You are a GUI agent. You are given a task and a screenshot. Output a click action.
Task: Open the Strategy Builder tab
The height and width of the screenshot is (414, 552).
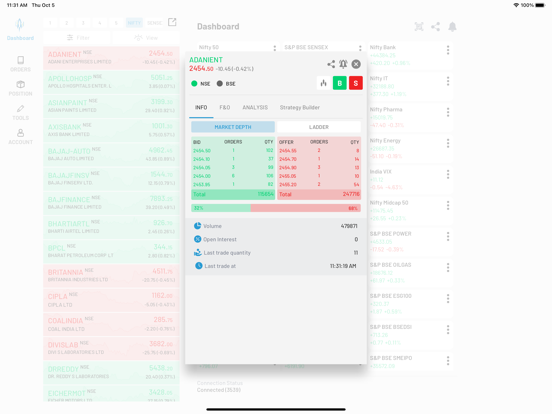click(x=300, y=107)
